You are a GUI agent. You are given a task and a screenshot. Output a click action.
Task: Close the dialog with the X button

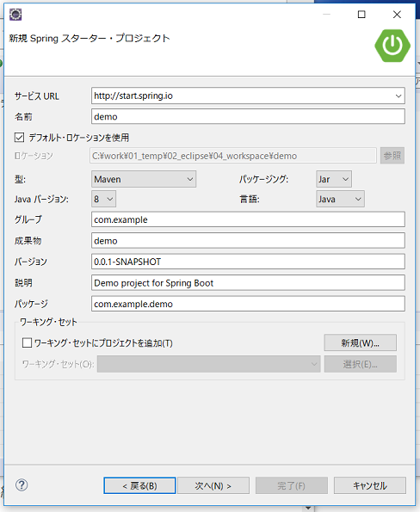[397, 15]
